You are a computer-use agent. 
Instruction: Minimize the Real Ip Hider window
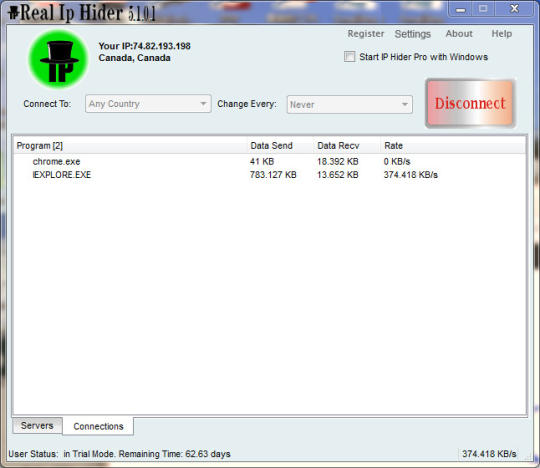coord(460,9)
